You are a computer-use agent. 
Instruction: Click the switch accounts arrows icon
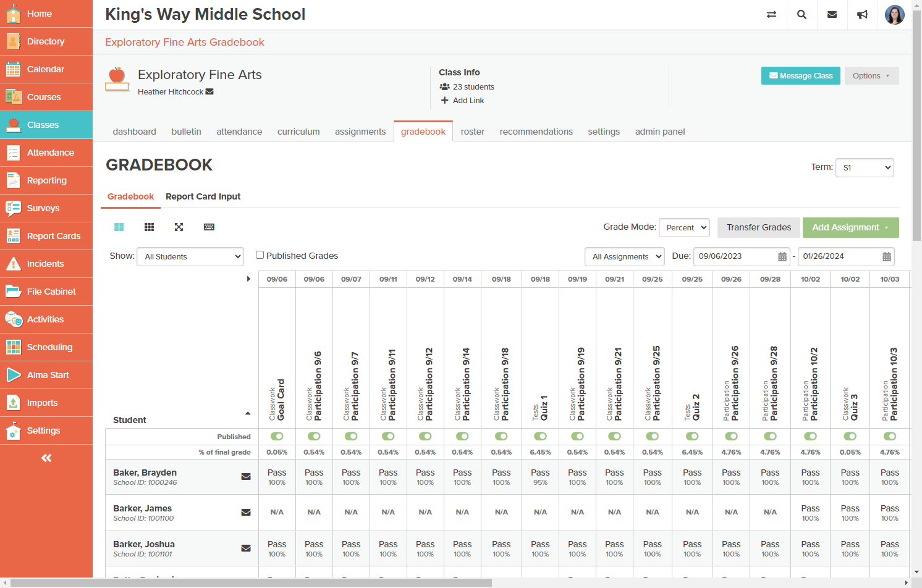[771, 14]
